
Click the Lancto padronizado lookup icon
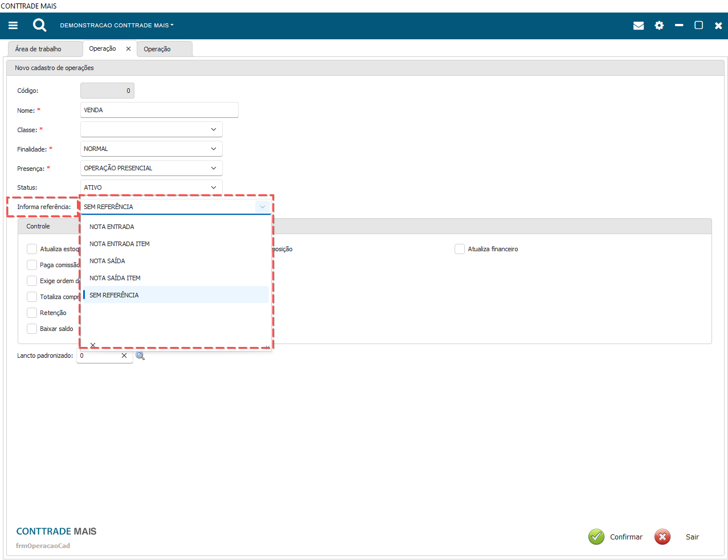[140, 355]
